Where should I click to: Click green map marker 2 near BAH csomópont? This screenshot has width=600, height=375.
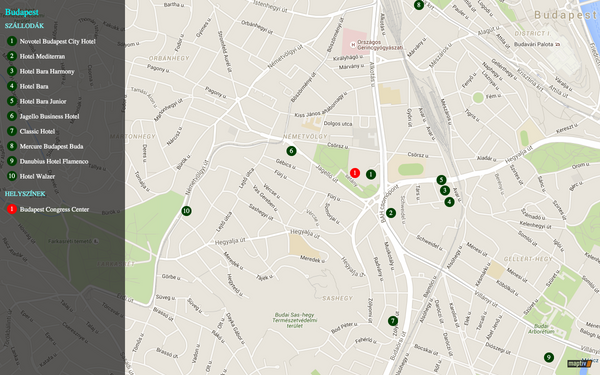point(391,213)
